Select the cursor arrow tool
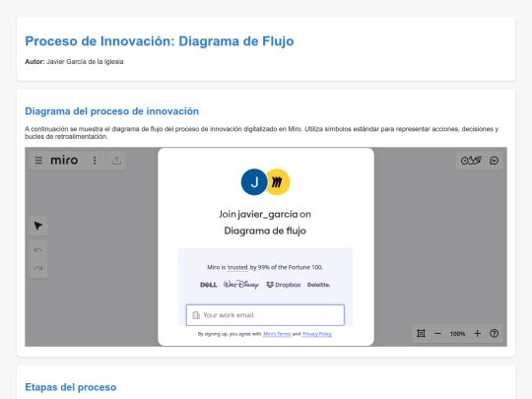 pyautogui.click(x=38, y=226)
